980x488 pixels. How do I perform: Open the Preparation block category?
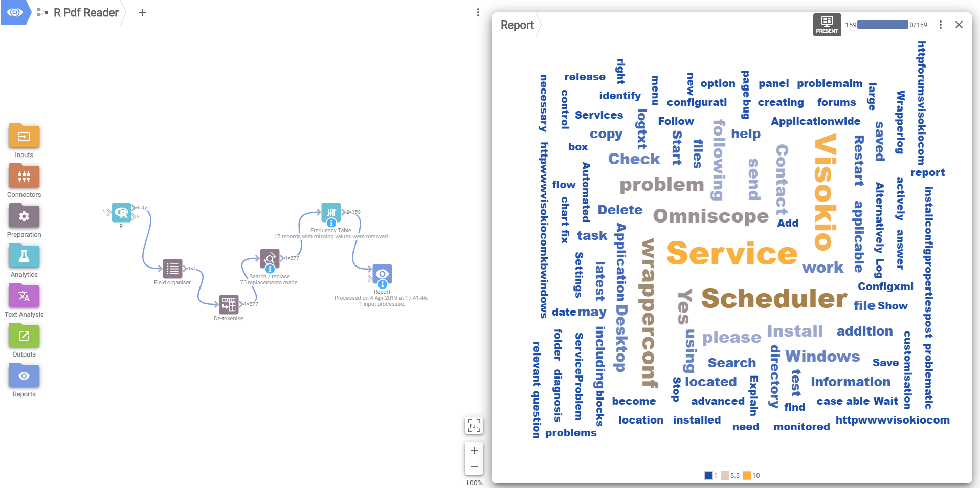pos(24,216)
